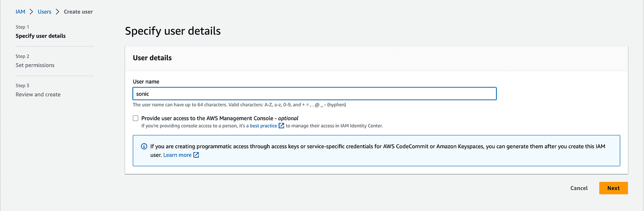Image resolution: width=644 pixels, height=211 pixels.
Task: Click external link icon beside best practice
Action: (281, 126)
